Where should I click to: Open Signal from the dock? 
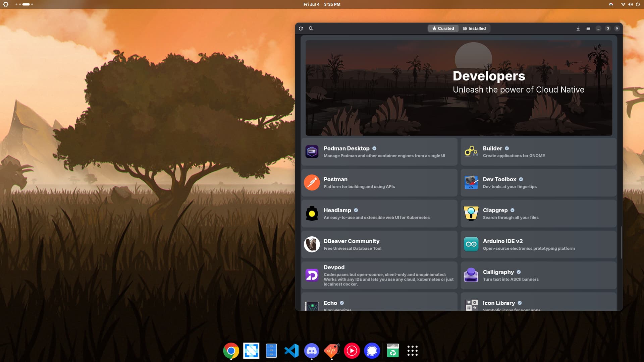[372, 351]
